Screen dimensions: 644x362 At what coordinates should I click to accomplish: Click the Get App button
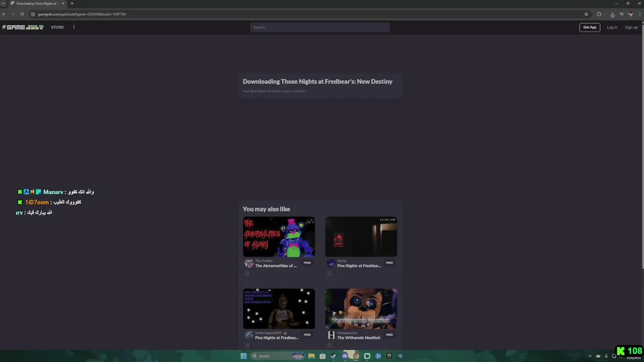click(x=590, y=27)
